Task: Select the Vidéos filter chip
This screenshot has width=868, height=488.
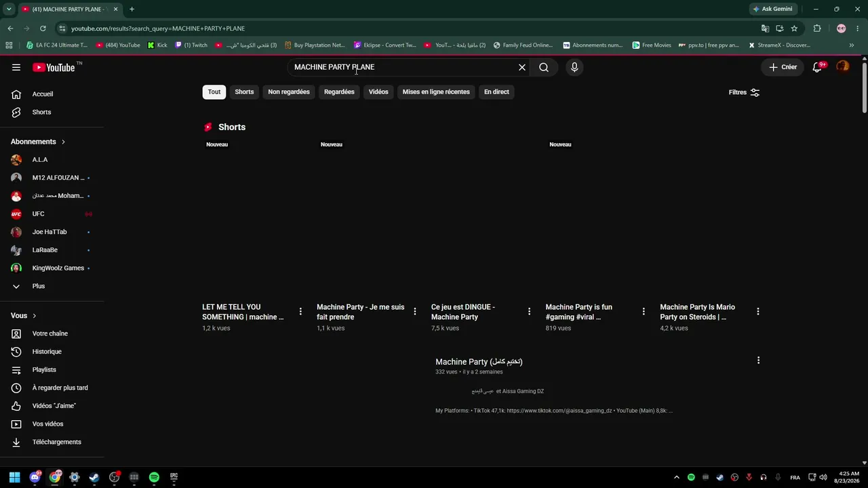Action: pyautogui.click(x=378, y=92)
